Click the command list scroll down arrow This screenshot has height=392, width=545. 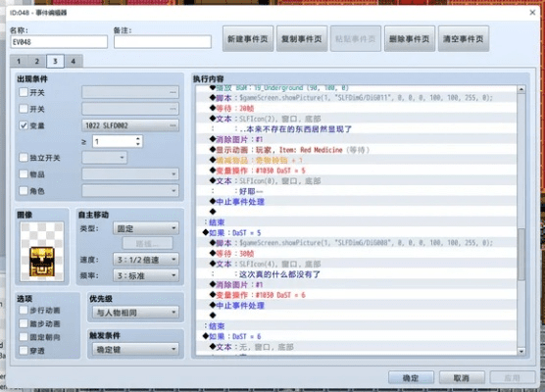point(521,352)
